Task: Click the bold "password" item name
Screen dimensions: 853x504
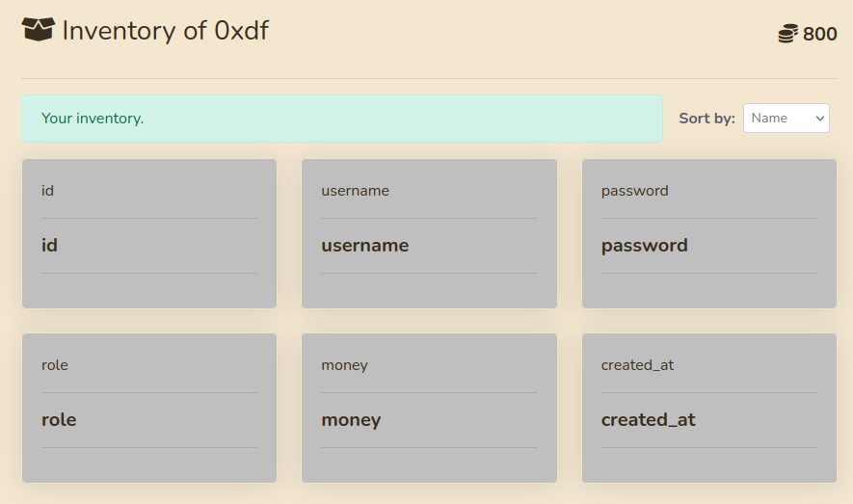Action: point(644,246)
